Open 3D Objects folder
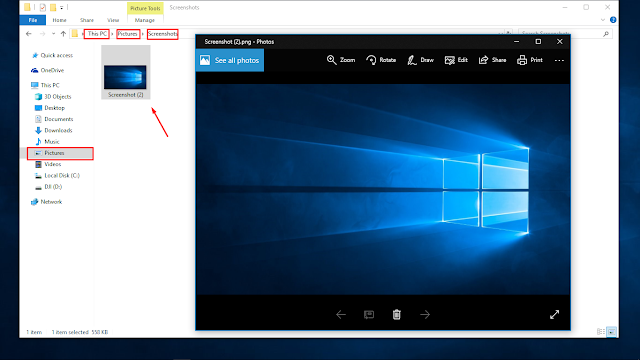 click(x=53, y=96)
